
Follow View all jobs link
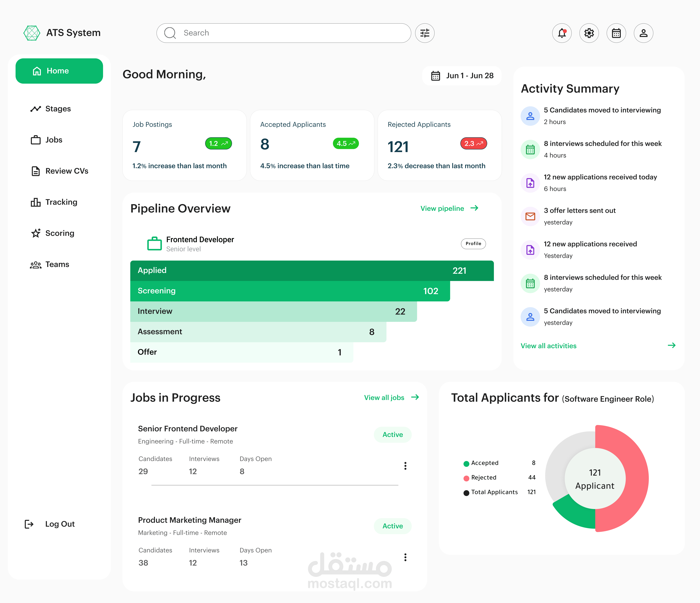(x=384, y=398)
